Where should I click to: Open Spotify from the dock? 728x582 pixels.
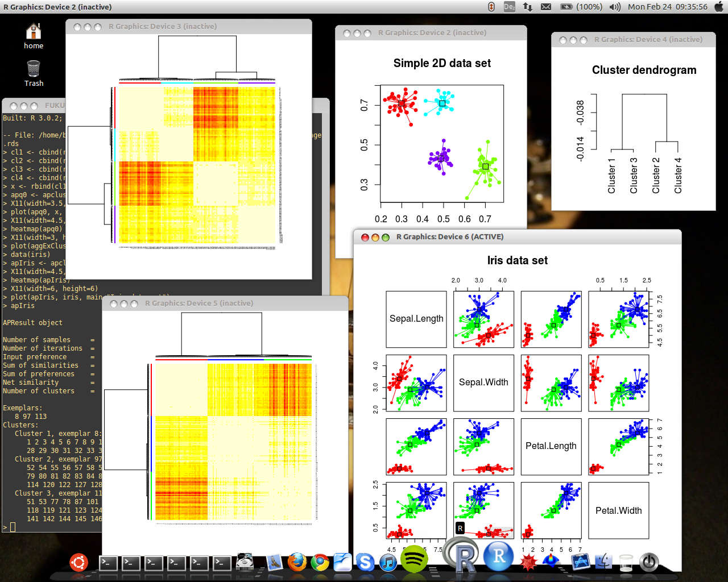[x=414, y=559]
